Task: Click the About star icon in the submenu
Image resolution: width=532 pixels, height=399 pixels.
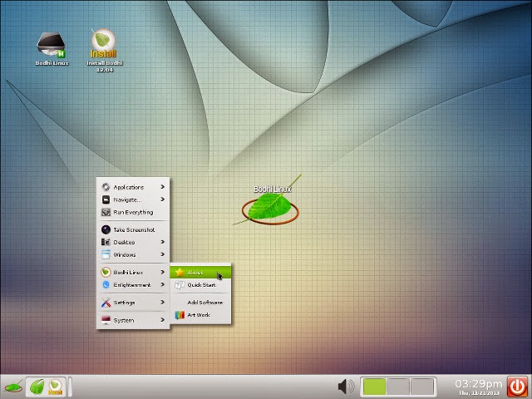Action: pos(180,272)
